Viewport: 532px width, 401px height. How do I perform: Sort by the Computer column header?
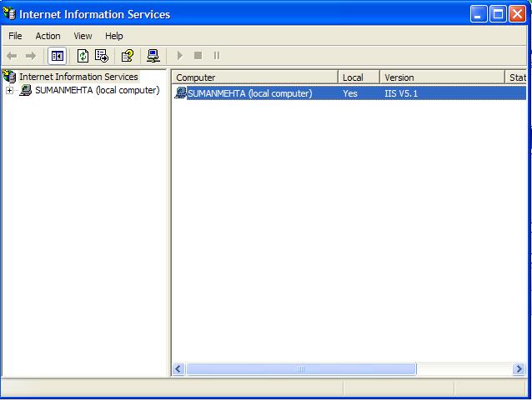(255, 78)
